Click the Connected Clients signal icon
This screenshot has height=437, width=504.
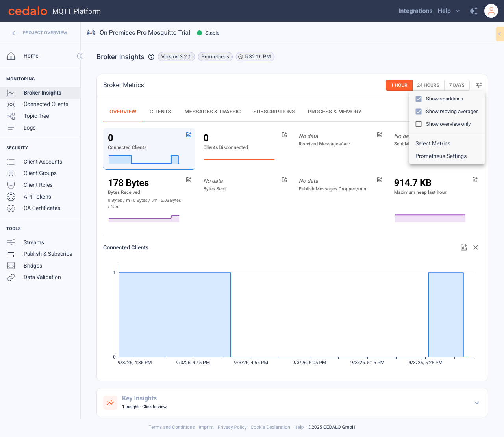click(11, 104)
